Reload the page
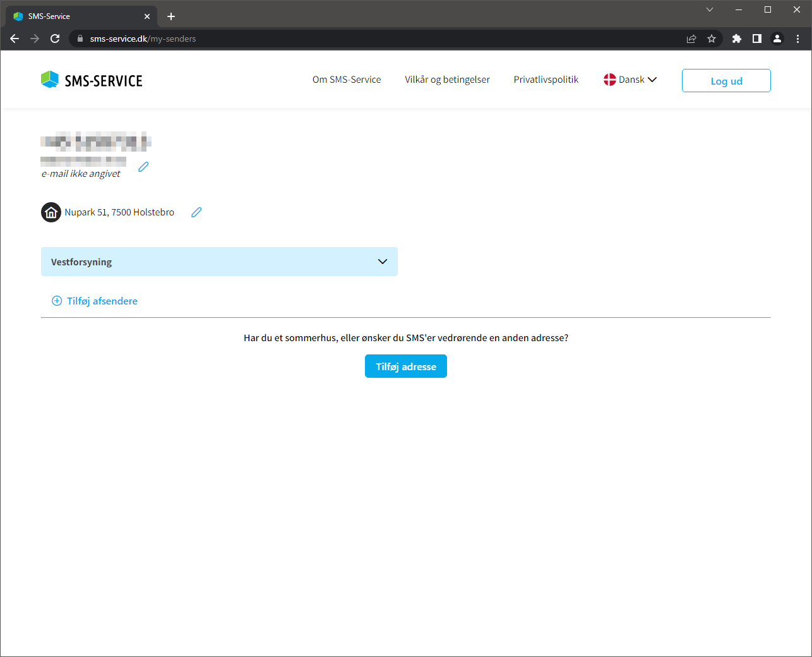 coord(55,39)
